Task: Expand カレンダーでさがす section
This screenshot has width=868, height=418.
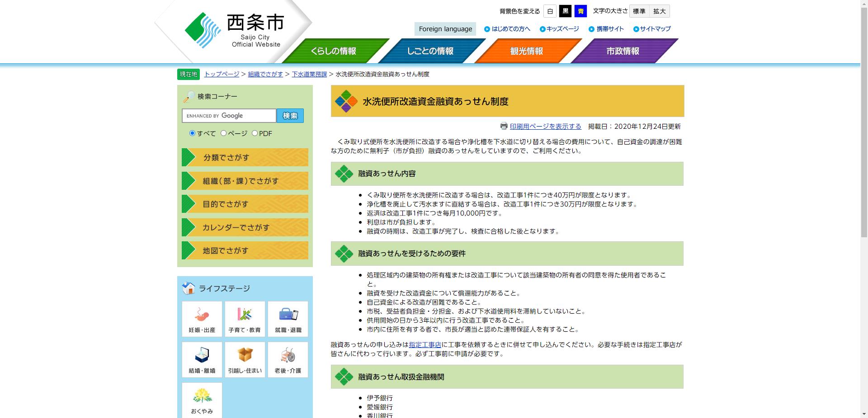Action: 244,227
